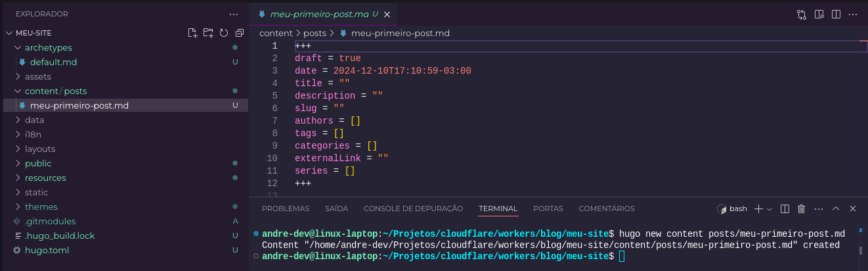The width and height of the screenshot is (868, 271).
Task: Click the New Folder icon in Explorer
Action: (208, 33)
